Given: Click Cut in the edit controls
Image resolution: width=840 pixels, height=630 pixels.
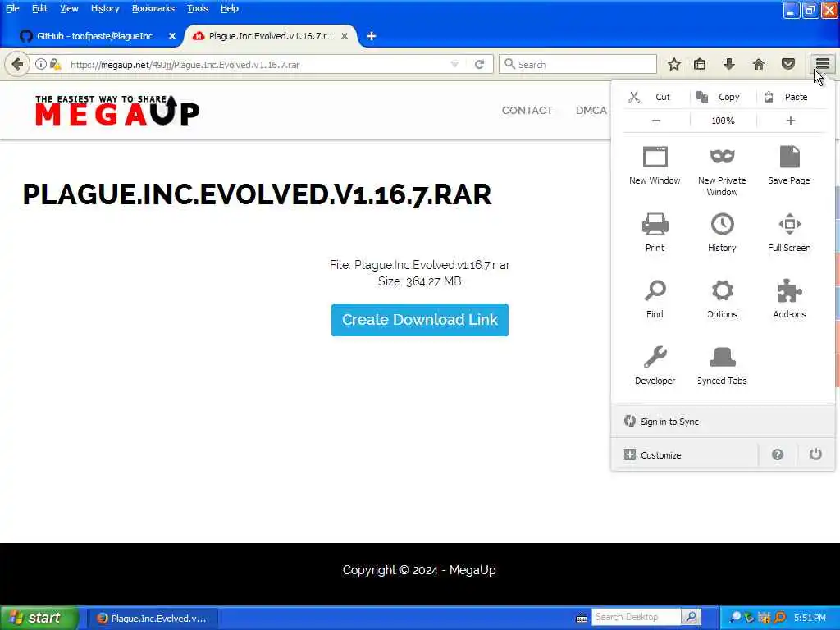Looking at the screenshot, I should 655,97.
